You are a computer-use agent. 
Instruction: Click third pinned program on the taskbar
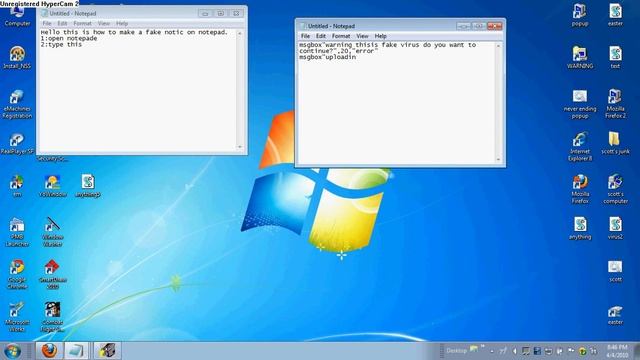(107, 351)
